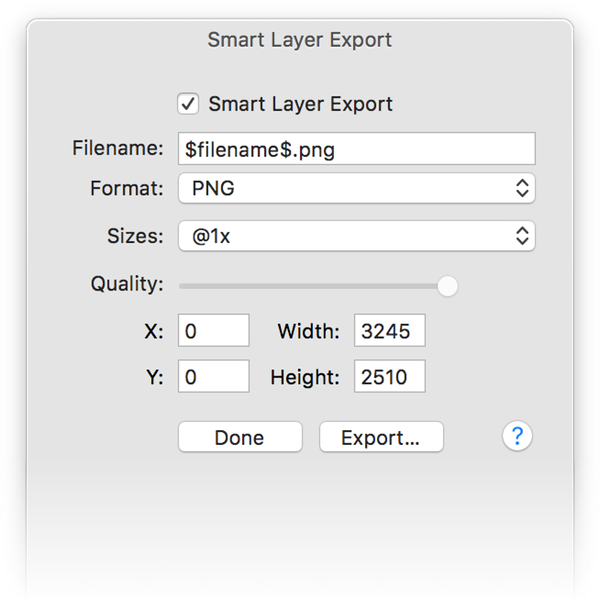The image size is (600, 598).
Task: Click the blue question mark help icon
Action: 517,436
